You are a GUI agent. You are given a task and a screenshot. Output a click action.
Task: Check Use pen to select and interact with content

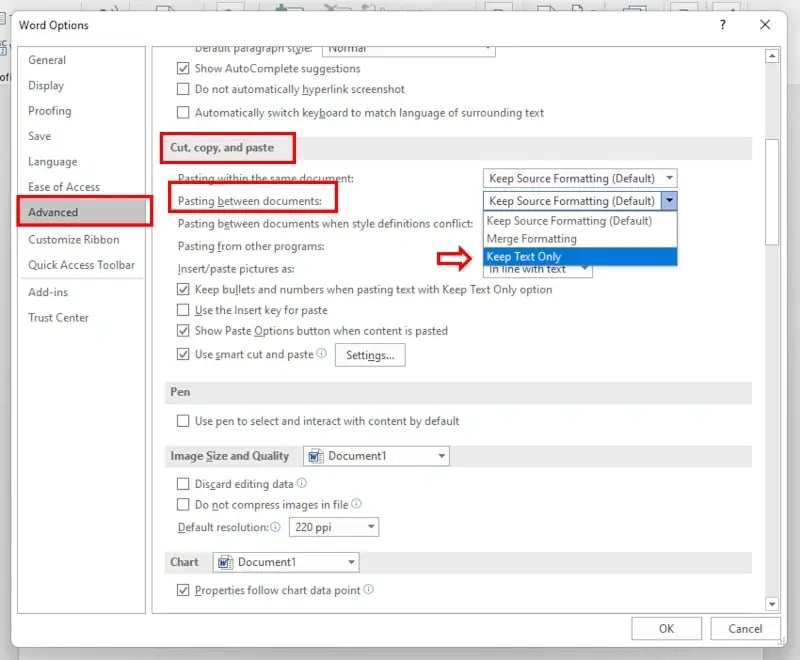[184, 421]
